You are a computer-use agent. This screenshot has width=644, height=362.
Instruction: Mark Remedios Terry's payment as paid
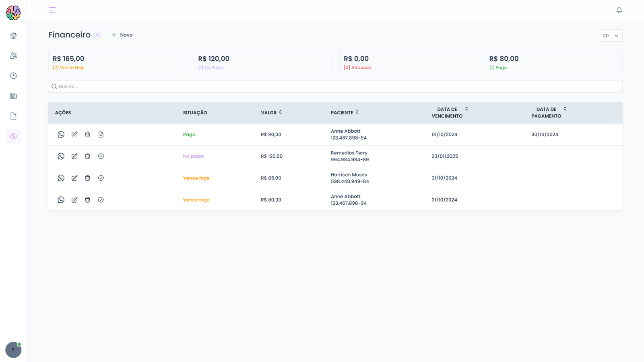101,156
